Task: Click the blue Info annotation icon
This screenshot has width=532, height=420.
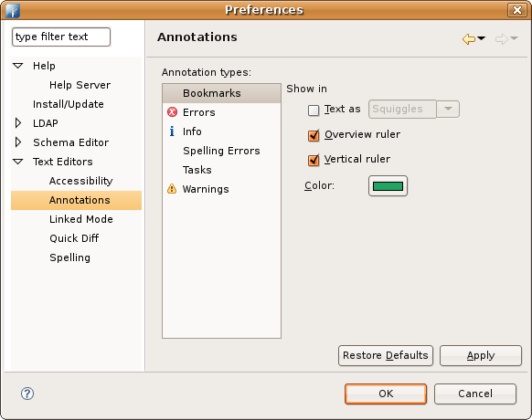Action: (172, 131)
